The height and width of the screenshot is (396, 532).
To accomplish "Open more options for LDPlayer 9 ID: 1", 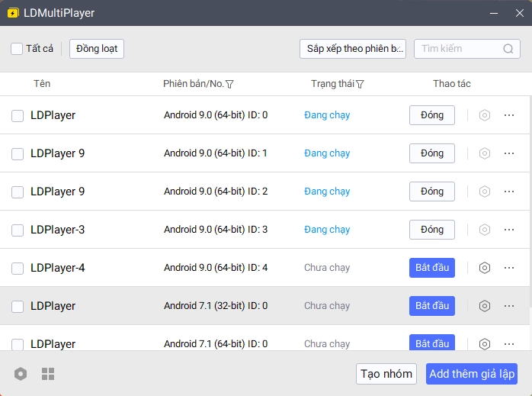I will (x=509, y=153).
